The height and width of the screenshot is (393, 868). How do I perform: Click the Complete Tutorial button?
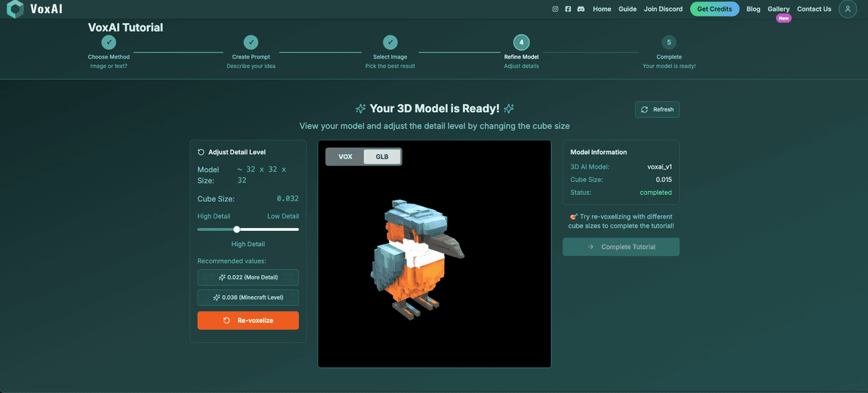pyautogui.click(x=621, y=247)
